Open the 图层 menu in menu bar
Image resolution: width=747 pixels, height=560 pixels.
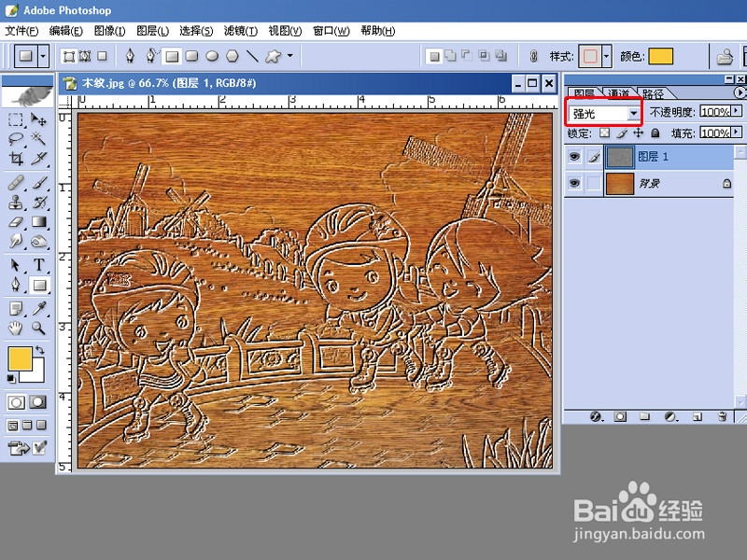pos(152,31)
